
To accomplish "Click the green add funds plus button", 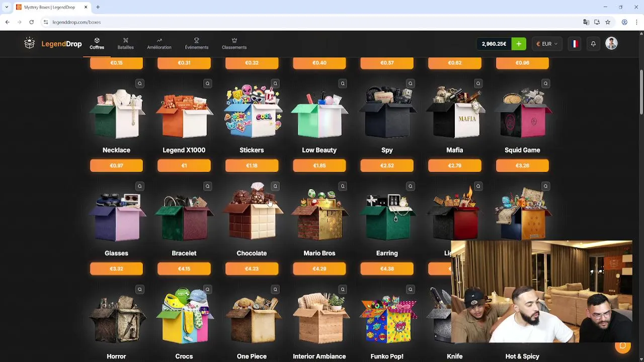I will [519, 44].
